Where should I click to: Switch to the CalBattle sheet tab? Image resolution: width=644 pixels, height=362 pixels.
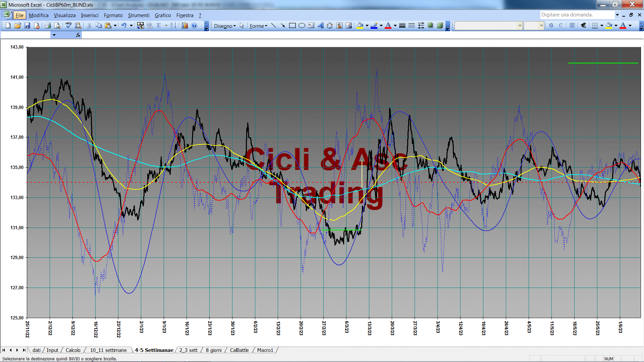(x=239, y=350)
